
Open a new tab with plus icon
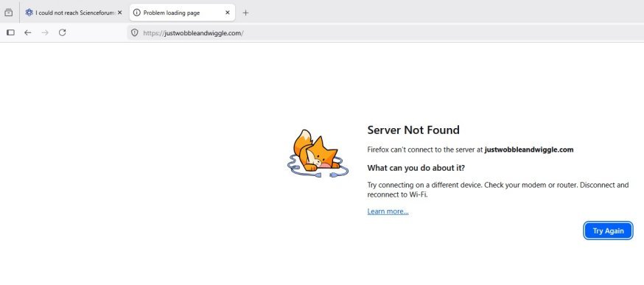[x=245, y=13]
